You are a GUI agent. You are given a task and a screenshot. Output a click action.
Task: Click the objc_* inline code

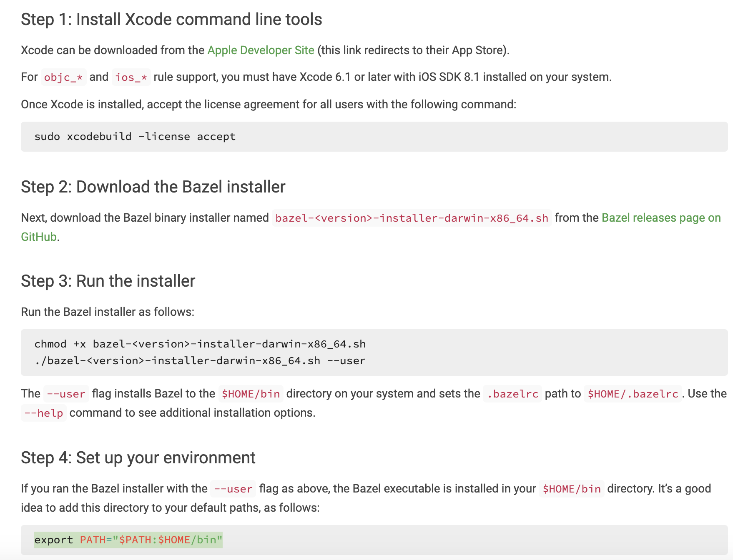pyautogui.click(x=63, y=77)
